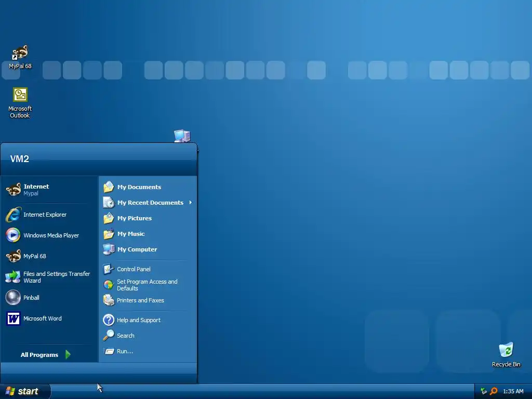Open the My Pictures label

(x=135, y=218)
